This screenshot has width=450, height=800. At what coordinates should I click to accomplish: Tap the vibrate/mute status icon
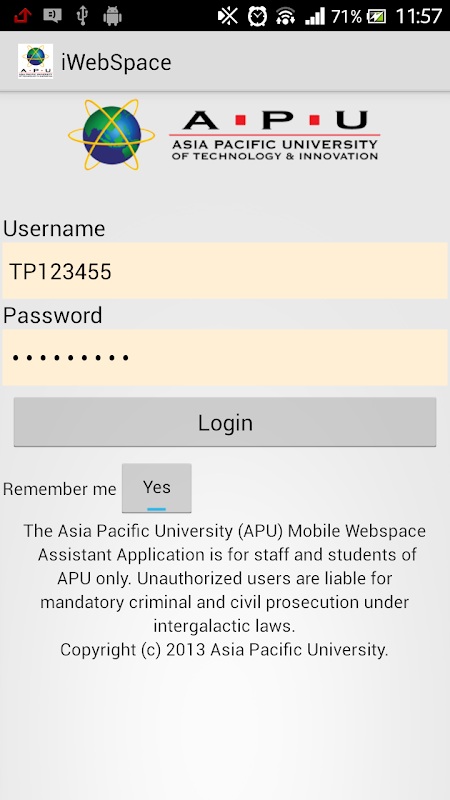click(x=228, y=16)
